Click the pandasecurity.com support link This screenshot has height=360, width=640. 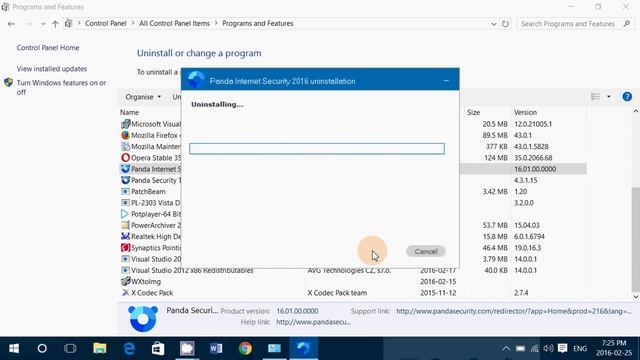(x=514, y=311)
